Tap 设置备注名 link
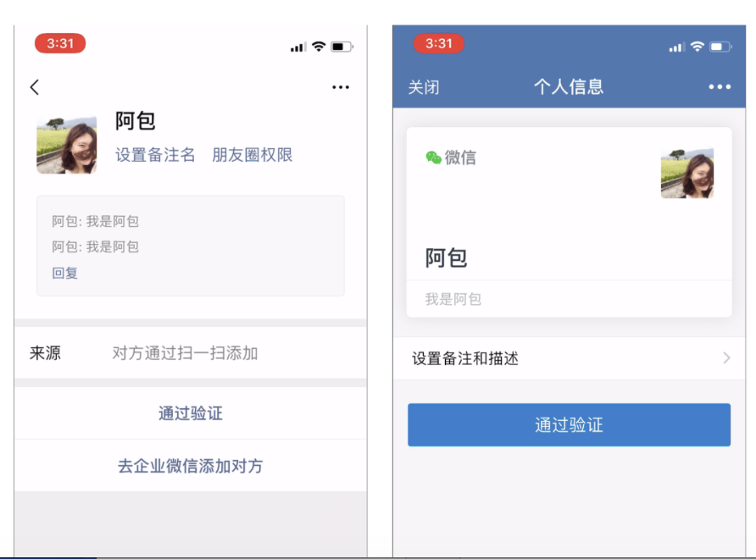This screenshot has height=559, width=756. tap(155, 155)
